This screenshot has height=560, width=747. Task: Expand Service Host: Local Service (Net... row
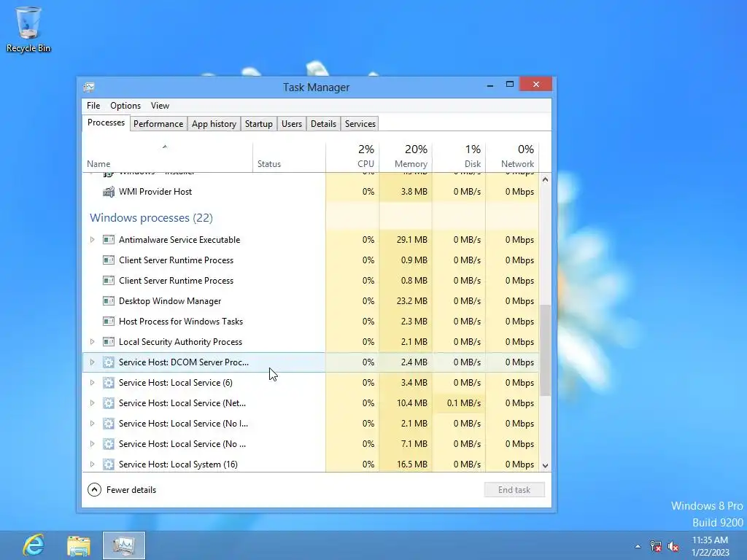point(93,403)
